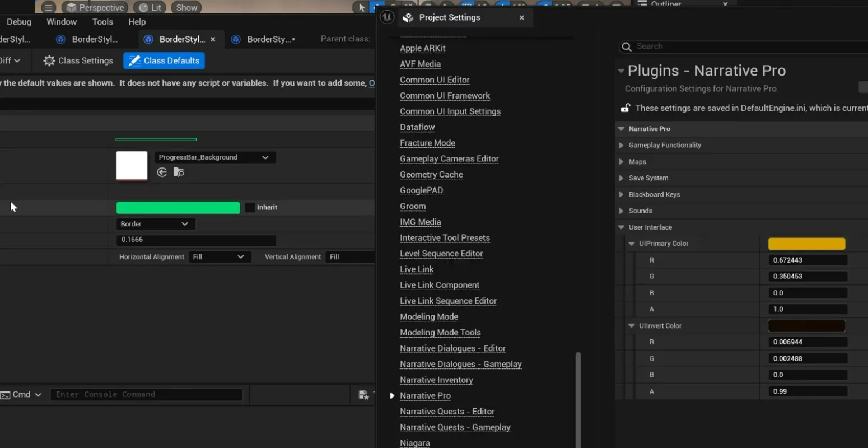Open the Border draw-as dropdown
The image size is (868, 448).
(x=156, y=224)
